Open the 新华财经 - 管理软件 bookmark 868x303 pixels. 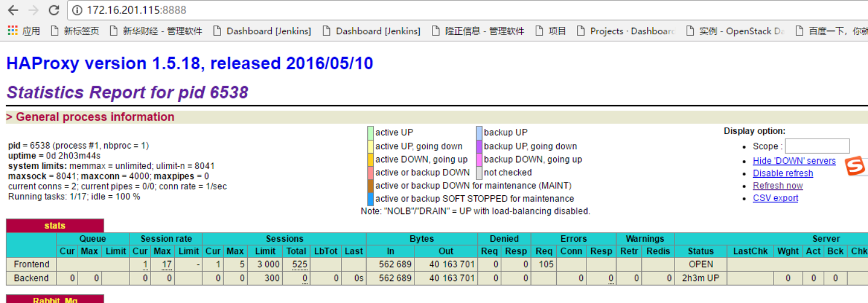156,31
